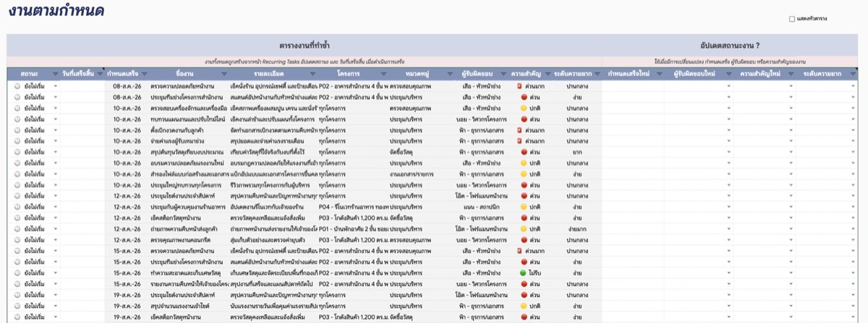868x323 pixels.
Task: Click task name รายงานความคืบหน้าให้เจ้าของโครงการ
Action: tap(188, 284)
